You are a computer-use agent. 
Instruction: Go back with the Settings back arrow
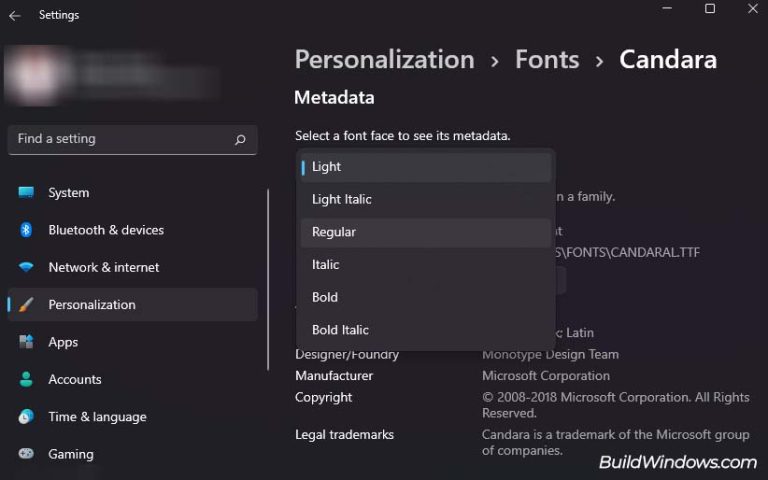pyautogui.click(x=15, y=16)
